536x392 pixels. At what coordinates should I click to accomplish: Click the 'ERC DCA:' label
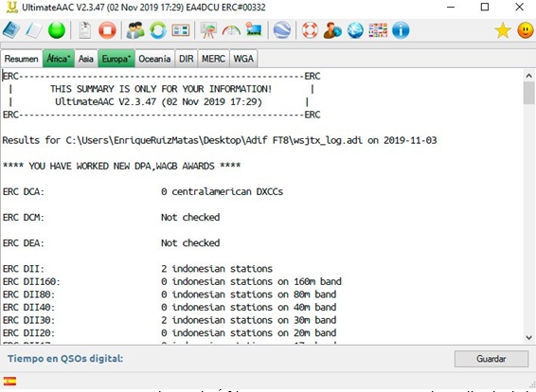pyautogui.click(x=24, y=191)
